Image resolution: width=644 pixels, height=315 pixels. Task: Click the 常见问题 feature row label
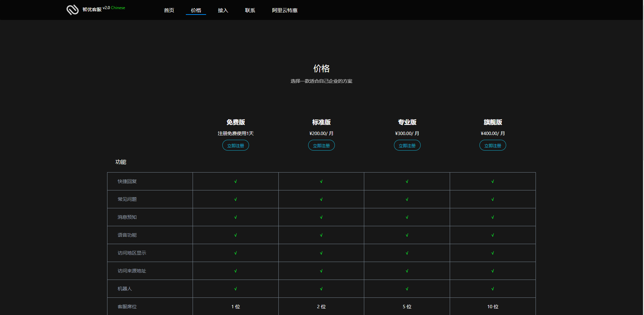tap(127, 199)
